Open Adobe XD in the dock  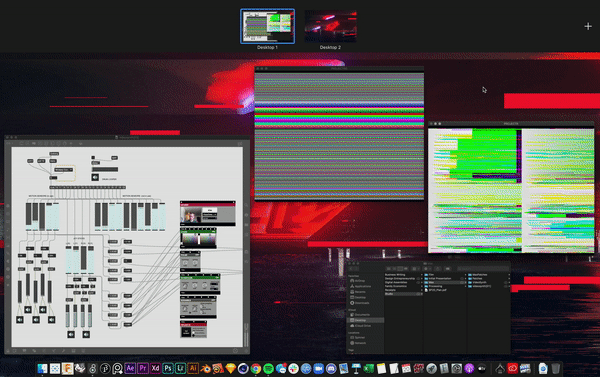coord(155,368)
